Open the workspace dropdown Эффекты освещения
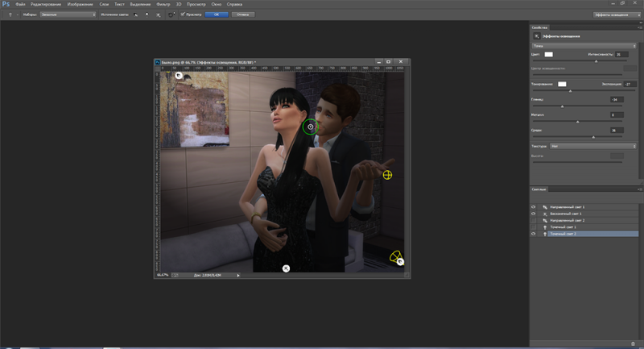644x349 pixels. [x=617, y=15]
